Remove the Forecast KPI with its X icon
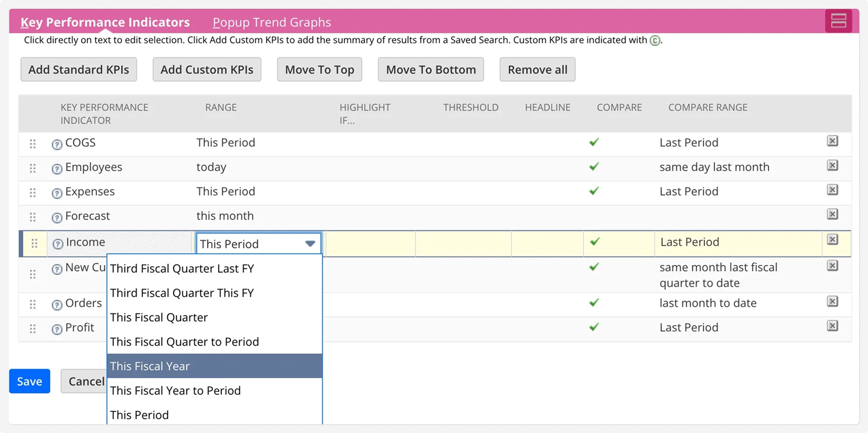Screen dimensions: 868x433 coord(833,215)
